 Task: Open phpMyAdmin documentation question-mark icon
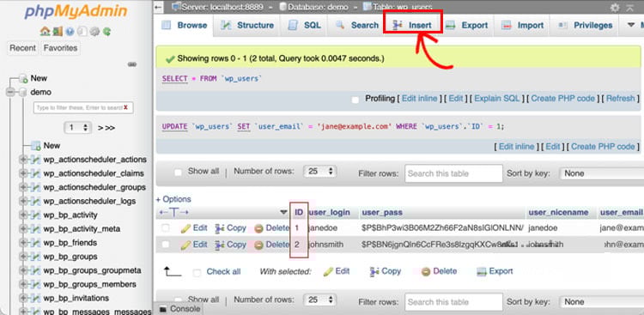70,31
